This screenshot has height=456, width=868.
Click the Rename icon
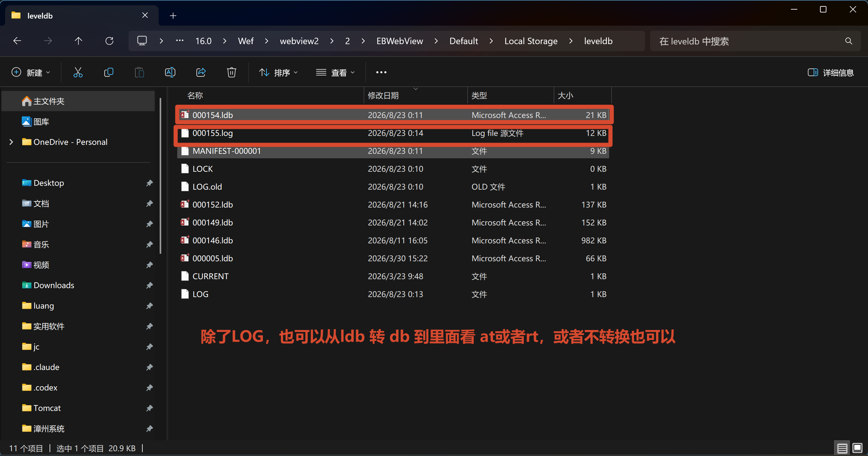[x=170, y=72]
